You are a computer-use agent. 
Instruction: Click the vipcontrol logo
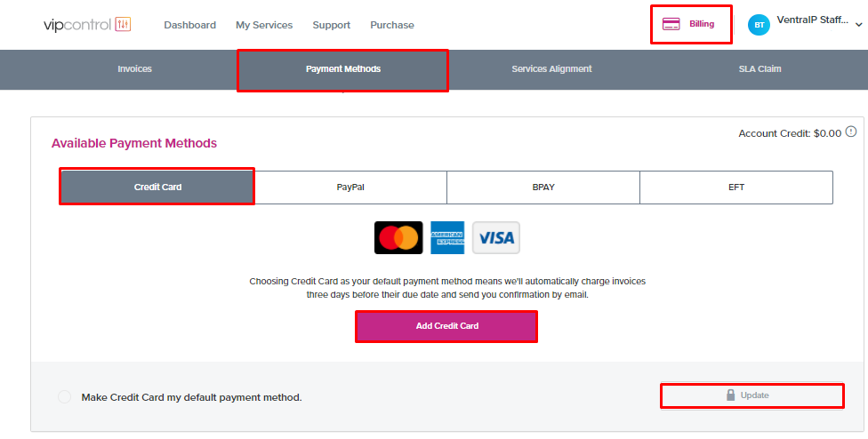[87, 25]
